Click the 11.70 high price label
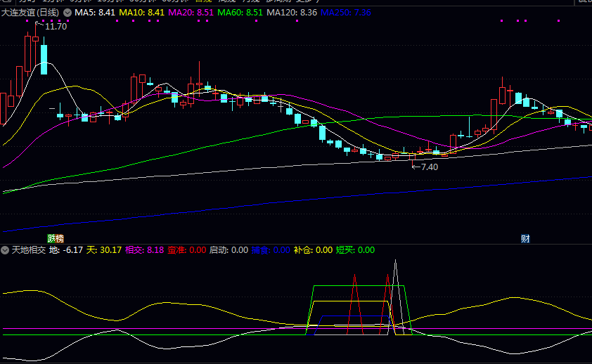Screen dimensions: 592x364 point(56,27)
